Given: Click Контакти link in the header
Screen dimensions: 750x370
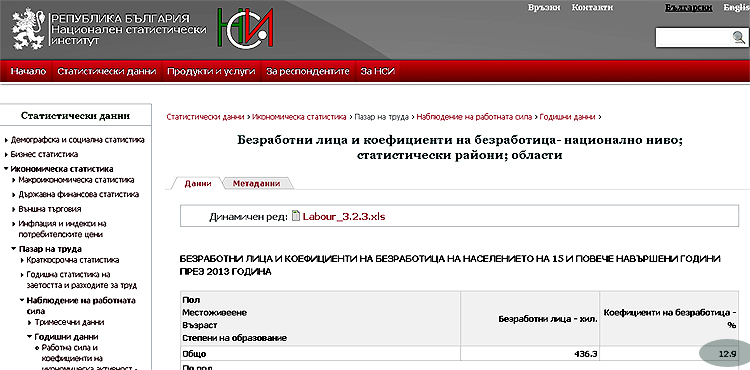Looking at the screenshot, I should pyautogui.click(x=592, y=7).
